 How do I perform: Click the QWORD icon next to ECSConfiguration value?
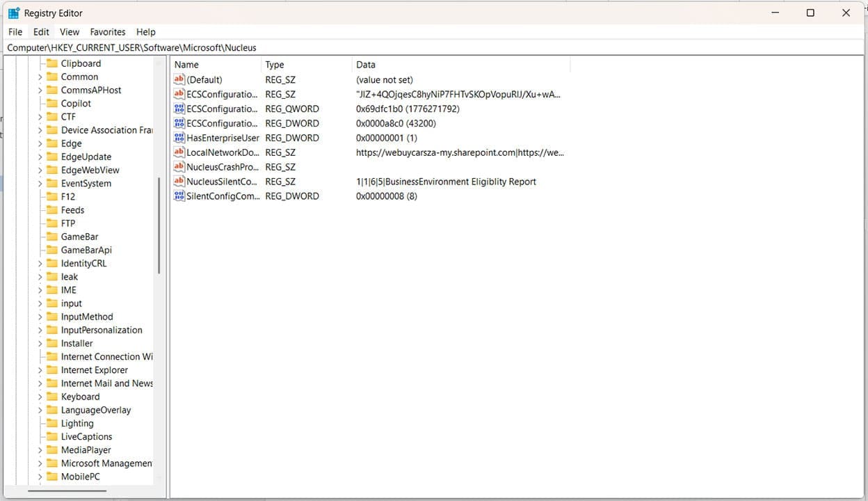click(180, 109)
